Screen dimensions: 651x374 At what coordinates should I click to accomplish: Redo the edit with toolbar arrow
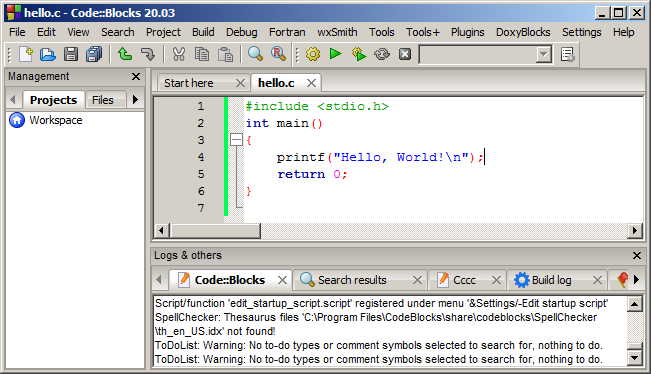tap(147, 54)
